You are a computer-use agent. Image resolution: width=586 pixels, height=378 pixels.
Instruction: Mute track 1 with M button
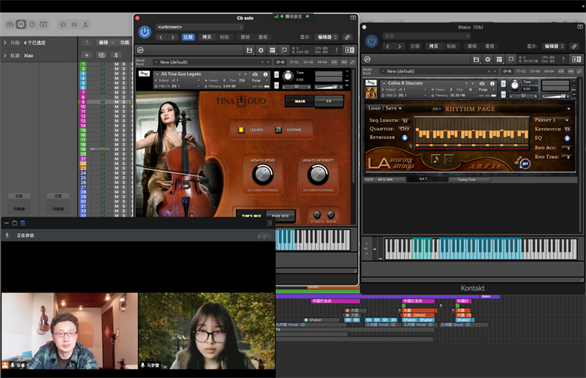pos(117,64)
